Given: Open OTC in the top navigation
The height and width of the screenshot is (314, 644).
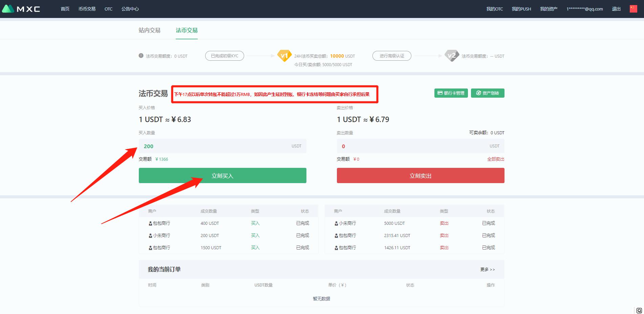Looking at the screenshot, I should pos(108,9).
